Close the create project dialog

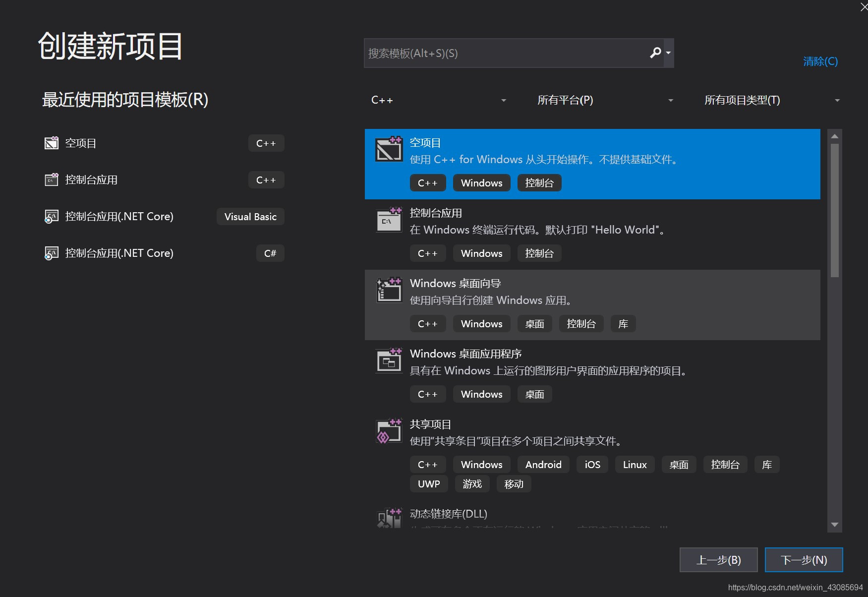point(863,7)
